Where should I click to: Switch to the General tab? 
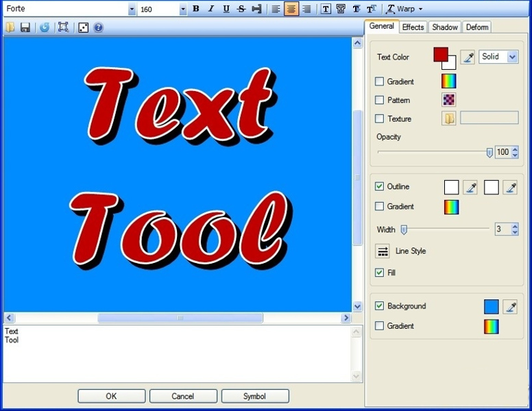(382, 27)
